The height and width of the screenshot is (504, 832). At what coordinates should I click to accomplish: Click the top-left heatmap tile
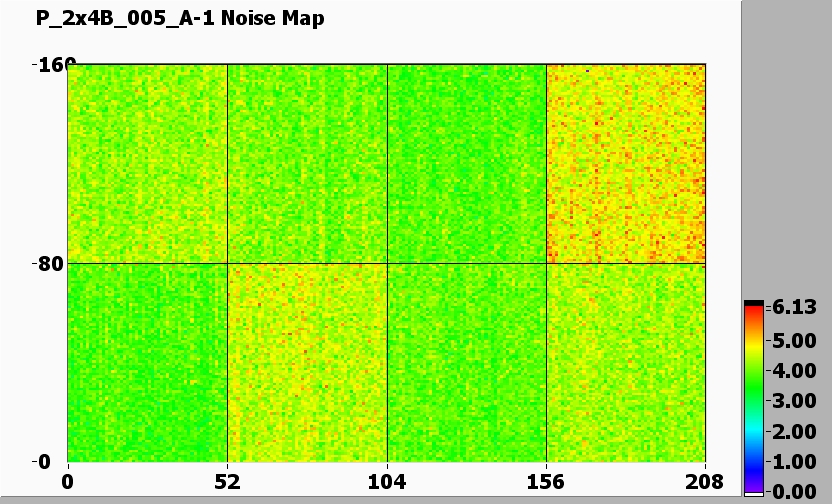pyautogui.click(x=147, y=164)
